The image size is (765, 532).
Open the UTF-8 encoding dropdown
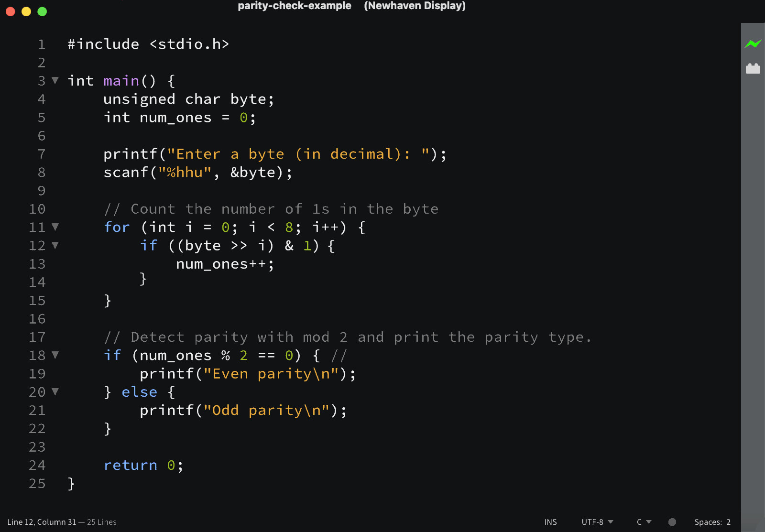pyautogui.click(x=597, y=522)
